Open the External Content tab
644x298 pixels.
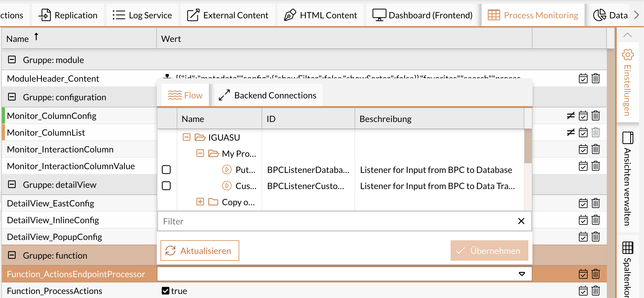coord(228,15)
